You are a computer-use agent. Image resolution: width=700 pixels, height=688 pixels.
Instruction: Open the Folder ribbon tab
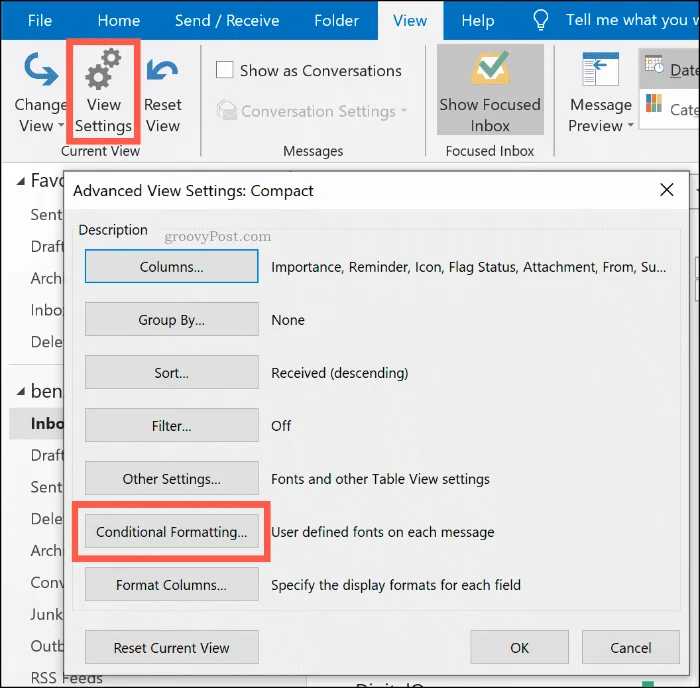[336, 20]
